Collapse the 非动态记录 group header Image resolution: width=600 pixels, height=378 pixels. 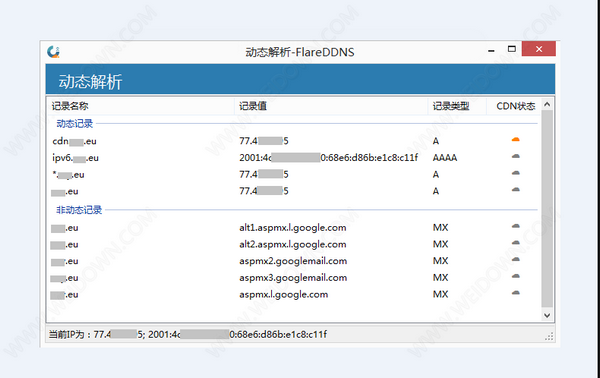(79, 210)
